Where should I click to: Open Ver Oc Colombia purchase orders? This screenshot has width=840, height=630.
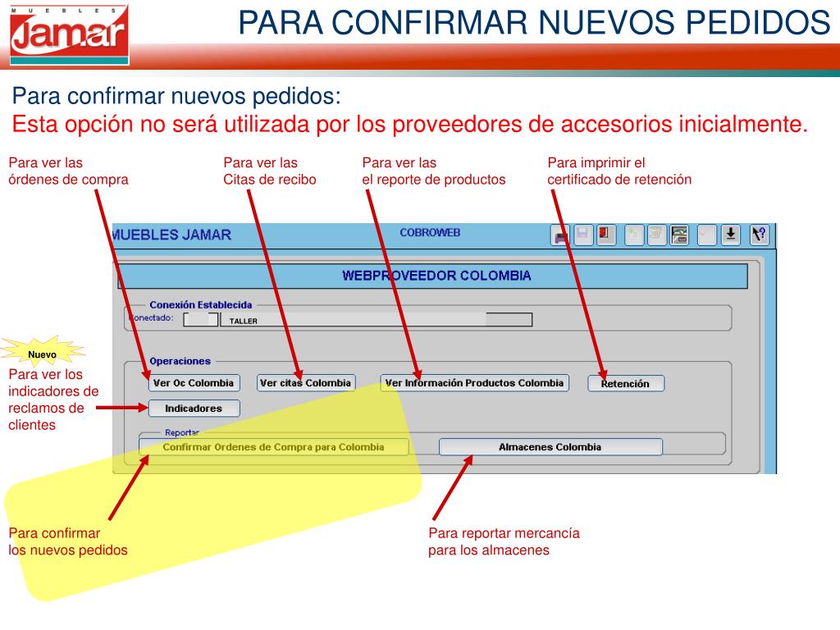point(194,383)
